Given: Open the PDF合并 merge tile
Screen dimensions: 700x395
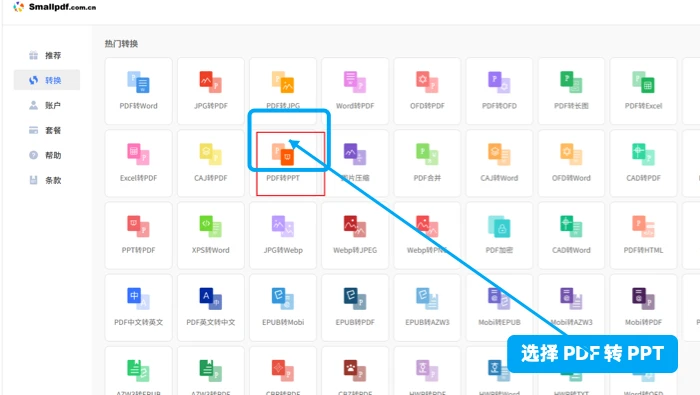Looking at the screenshot, I should click(427, 163).
